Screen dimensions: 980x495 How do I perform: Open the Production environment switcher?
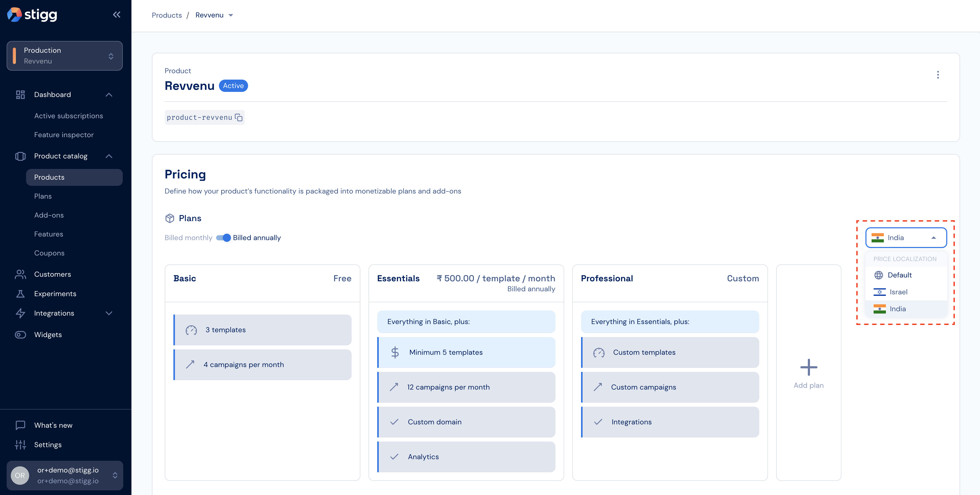click(x=65, y=56)
